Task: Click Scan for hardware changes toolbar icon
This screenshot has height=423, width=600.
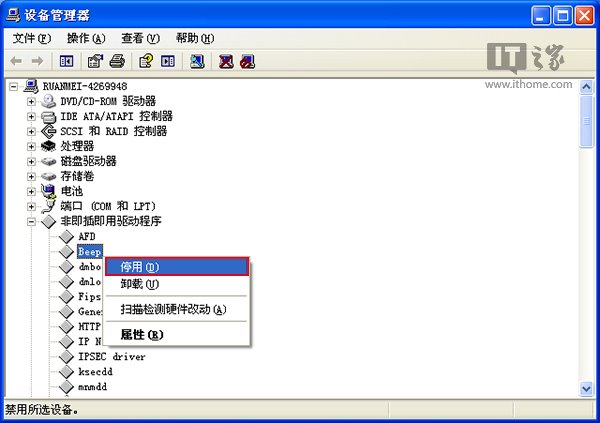Action: pos(197,61)
